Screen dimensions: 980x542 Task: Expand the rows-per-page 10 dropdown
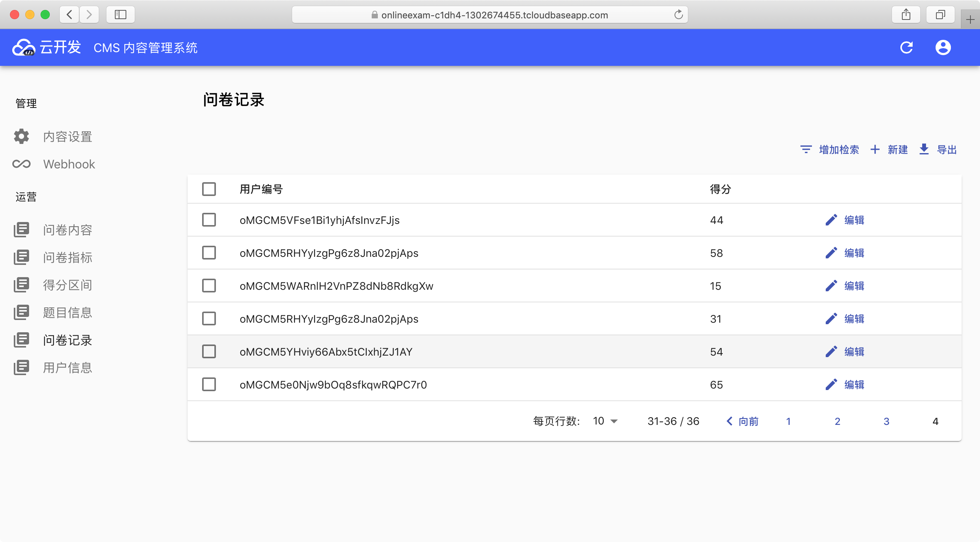605,421
